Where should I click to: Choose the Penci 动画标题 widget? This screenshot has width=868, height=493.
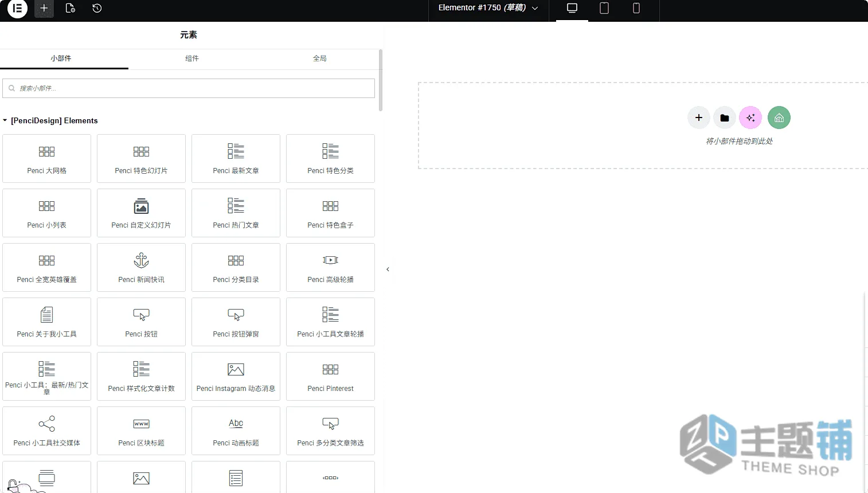(236, 431)
